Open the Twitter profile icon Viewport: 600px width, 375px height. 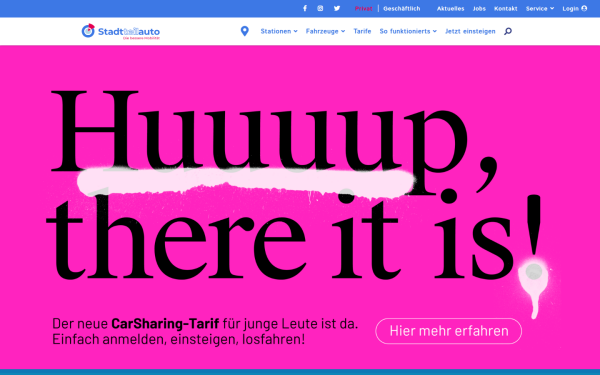[337, 8]
